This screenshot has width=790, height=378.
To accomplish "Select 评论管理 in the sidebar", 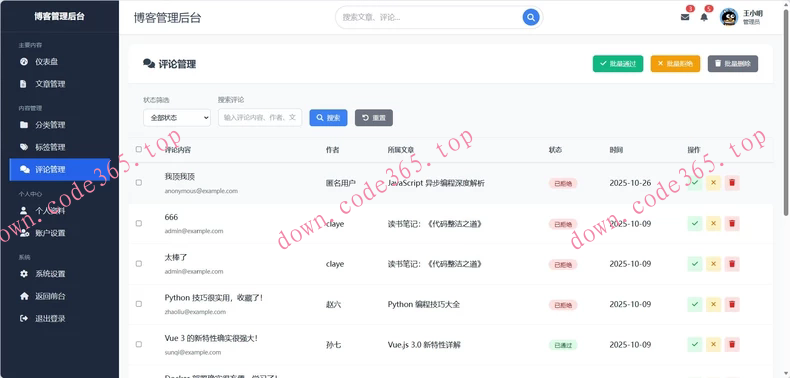I will [x=59, y=169].
